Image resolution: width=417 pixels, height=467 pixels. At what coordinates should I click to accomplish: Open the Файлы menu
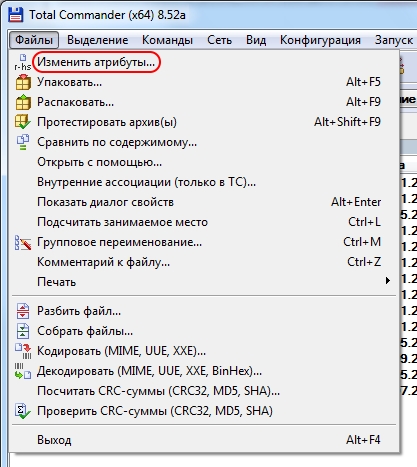34,40
